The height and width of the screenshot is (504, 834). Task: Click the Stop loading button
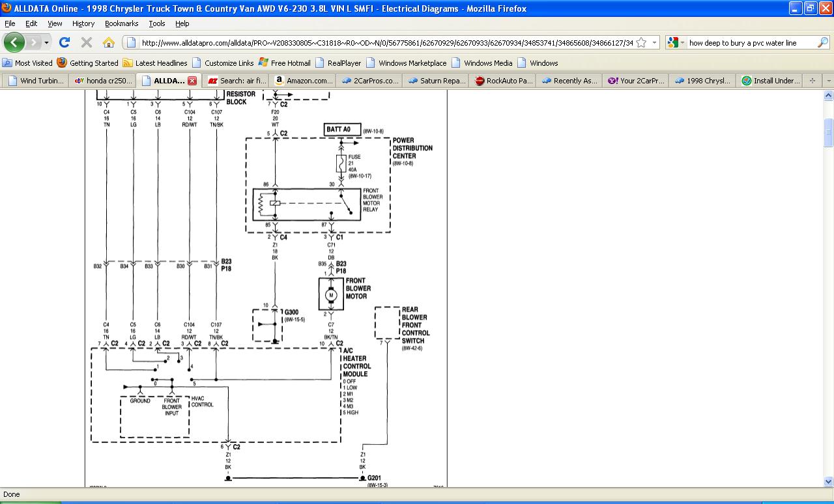point(86,42)
